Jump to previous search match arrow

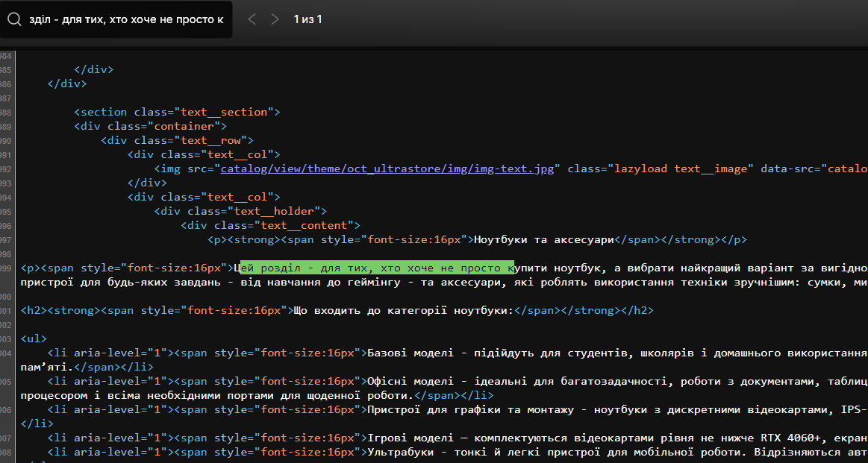point(252,19)
